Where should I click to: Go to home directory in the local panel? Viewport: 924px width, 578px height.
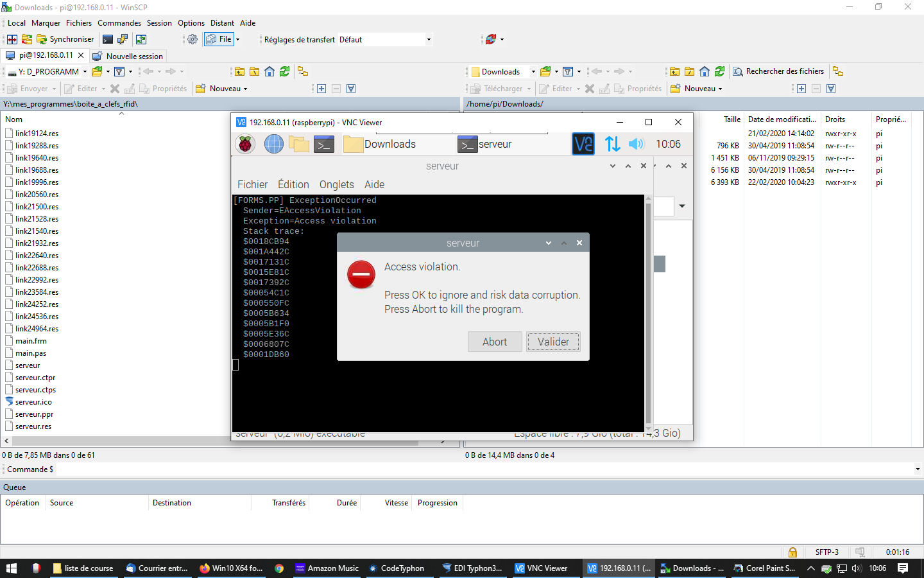269,71
